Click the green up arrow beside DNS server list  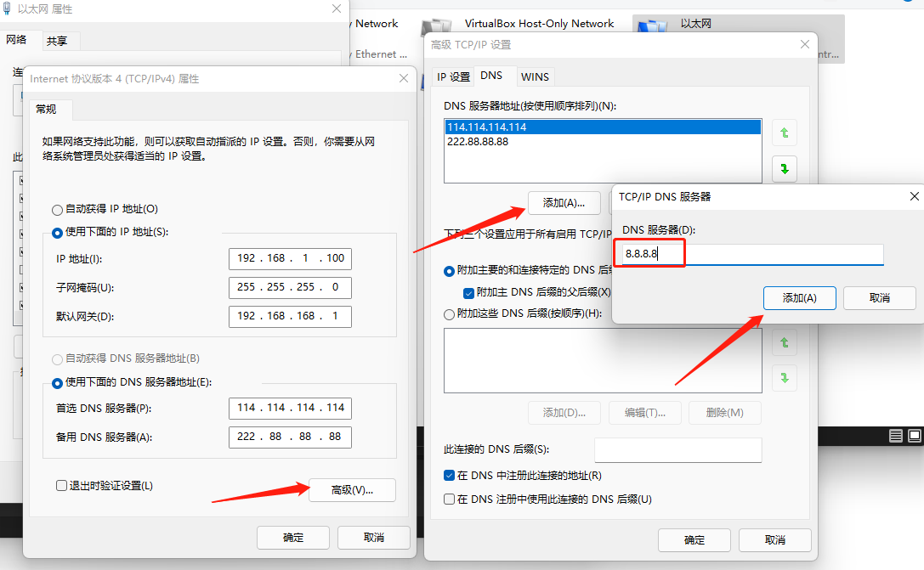click(x=784, y=133)
